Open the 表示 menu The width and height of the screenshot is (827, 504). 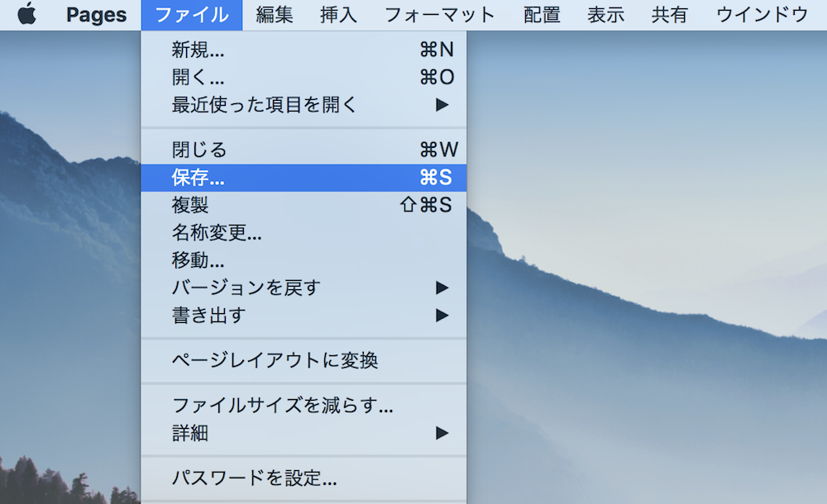click(605, 15)
